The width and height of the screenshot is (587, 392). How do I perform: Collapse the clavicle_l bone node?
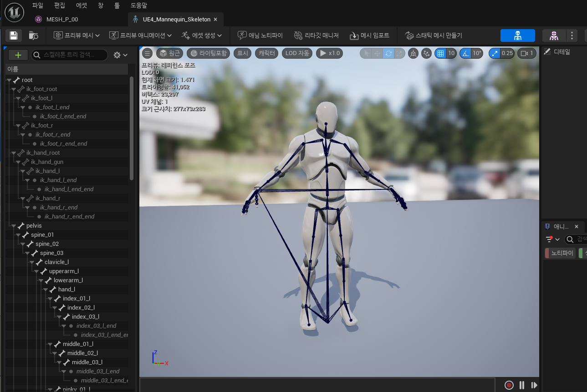pos(32,262)
